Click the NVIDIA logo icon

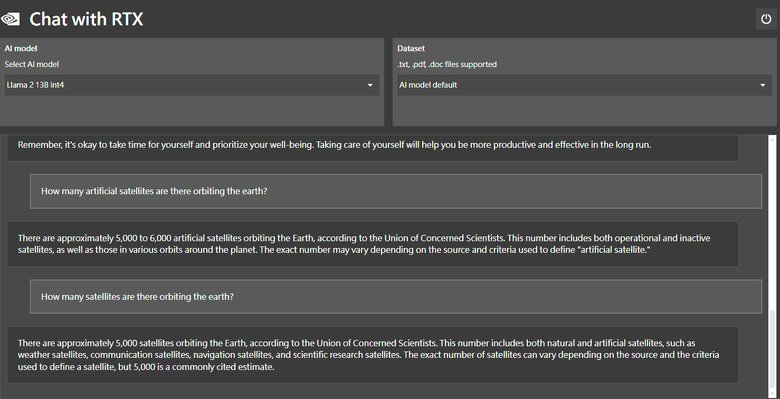(10, 19)
